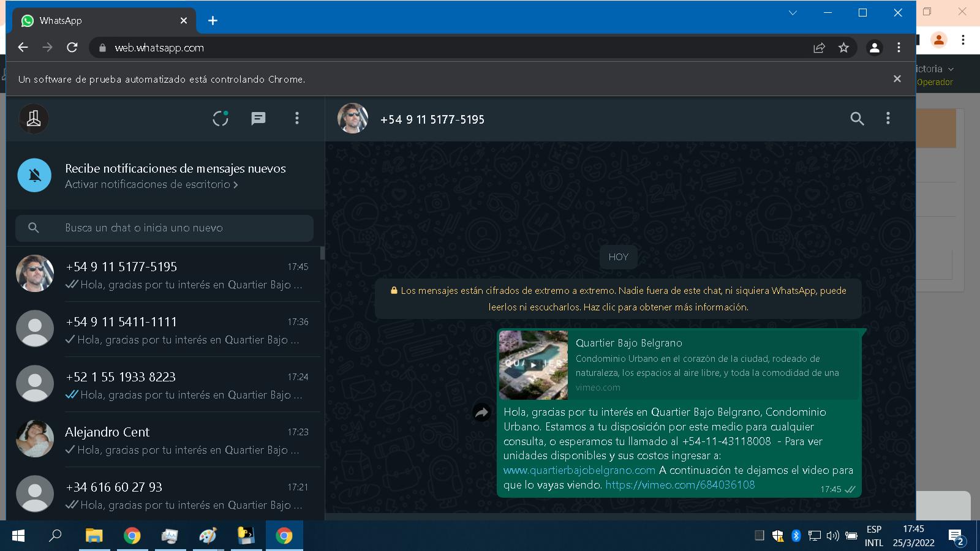Open Paint app icon in taskbar
The image size is (980, 551).
(x=208, y=536)
